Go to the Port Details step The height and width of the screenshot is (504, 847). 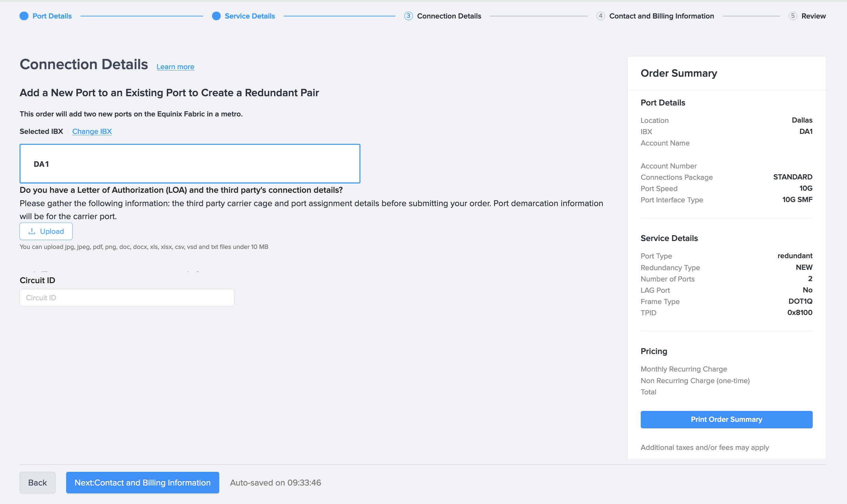click(52, 16)
